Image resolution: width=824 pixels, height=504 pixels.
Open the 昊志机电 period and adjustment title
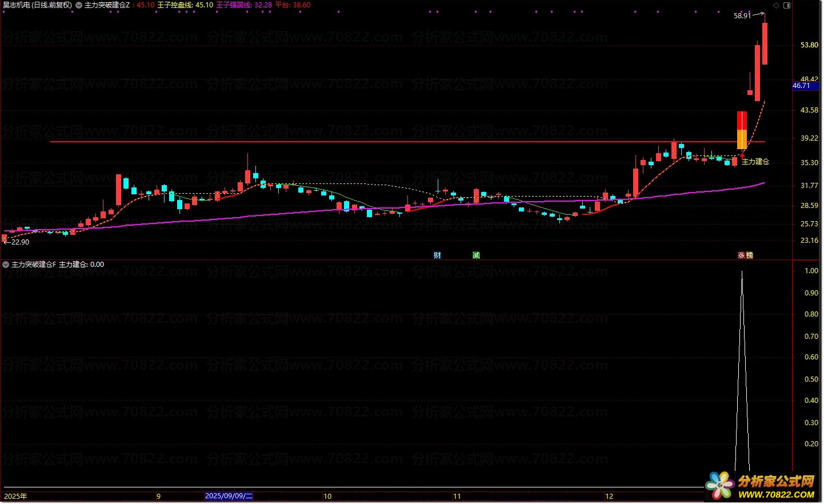38,5
